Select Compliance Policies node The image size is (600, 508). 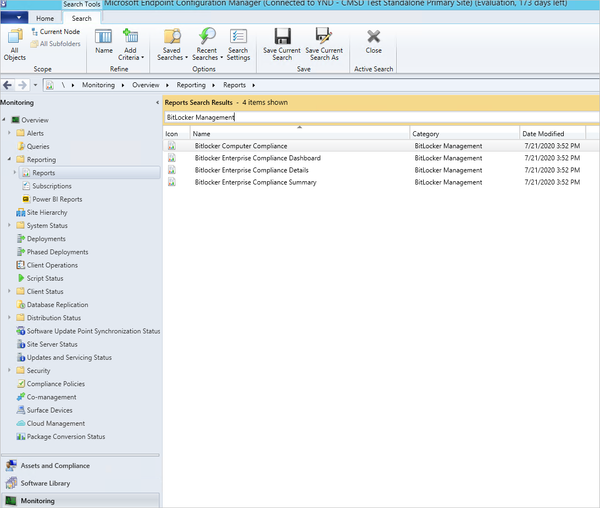51,384
